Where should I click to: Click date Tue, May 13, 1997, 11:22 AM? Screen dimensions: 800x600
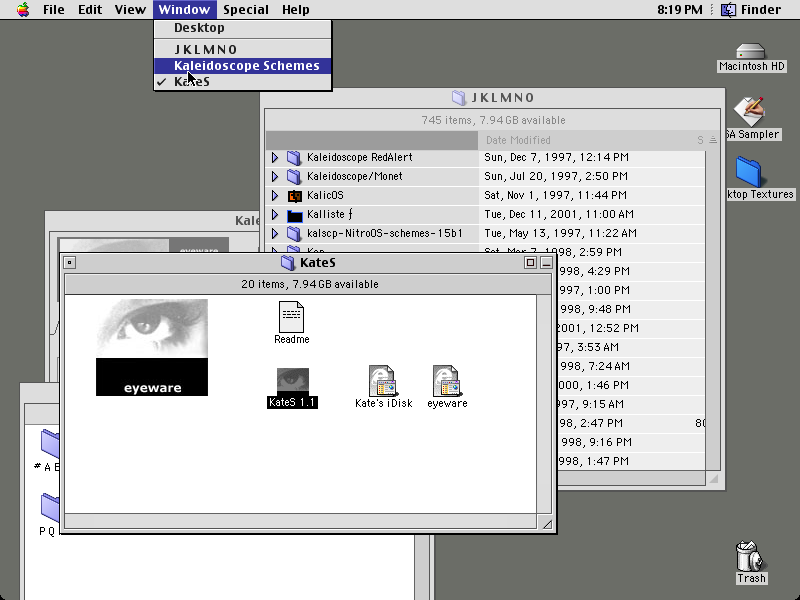(560, 233)
